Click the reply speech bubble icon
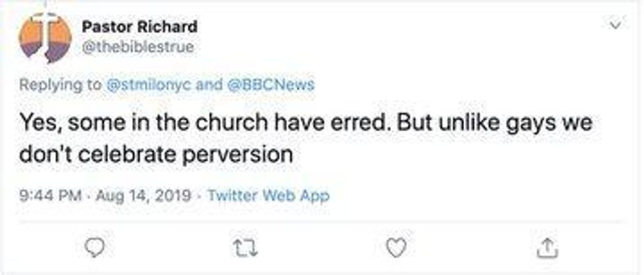644x275 pixels. pyautogui.click(x=97, y=246)
